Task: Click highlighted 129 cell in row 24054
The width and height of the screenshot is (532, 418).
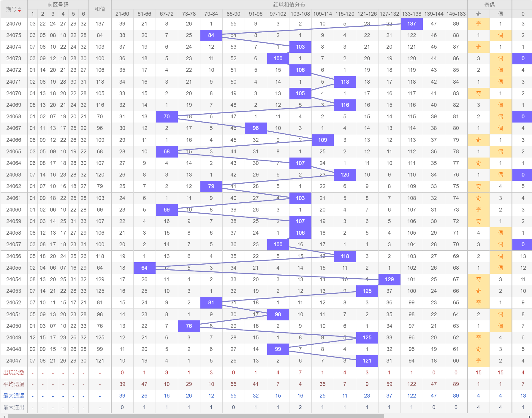Action: coord(389,279)
